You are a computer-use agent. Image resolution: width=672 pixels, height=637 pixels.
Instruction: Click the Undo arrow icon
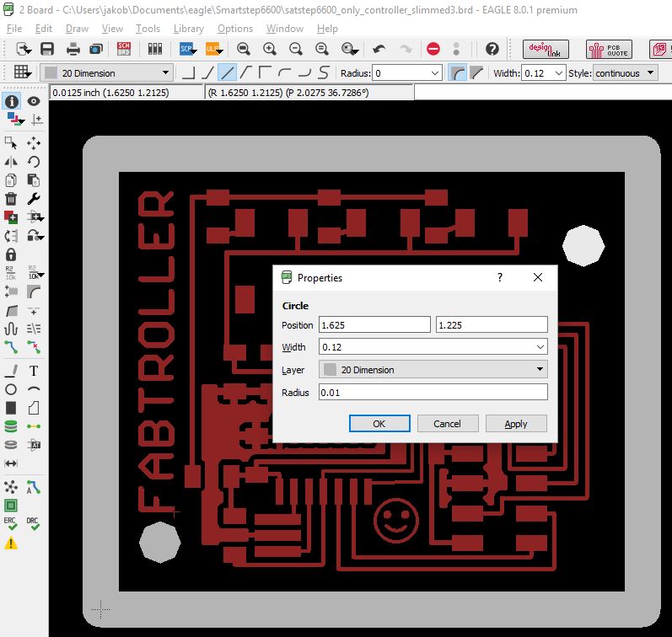pos(379,49)
